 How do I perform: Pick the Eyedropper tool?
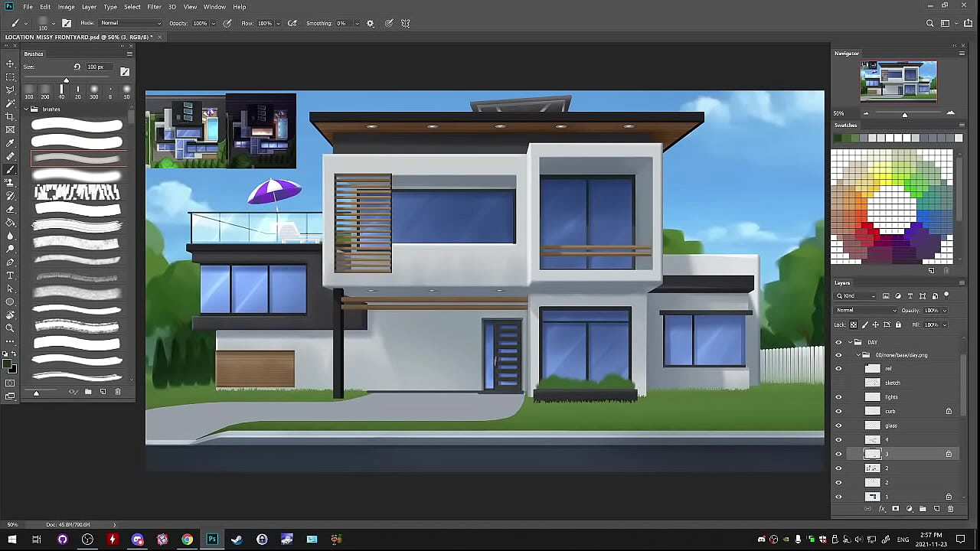10,143
